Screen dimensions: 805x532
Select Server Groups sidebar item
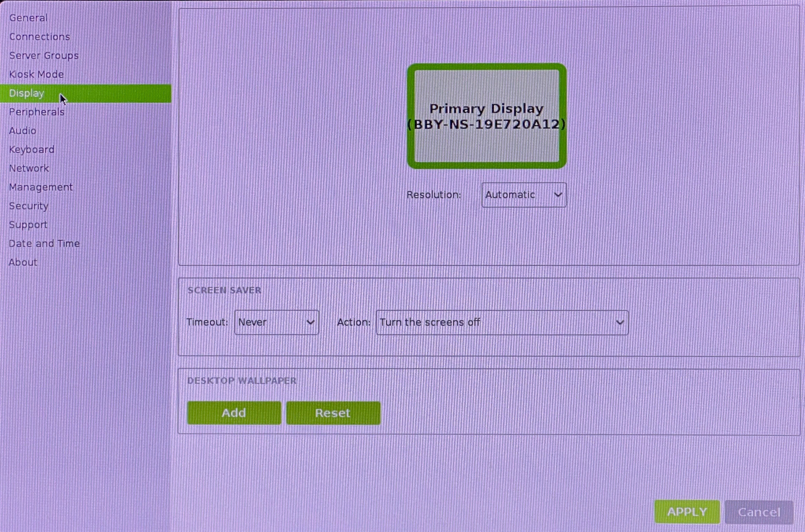[44, 56]
